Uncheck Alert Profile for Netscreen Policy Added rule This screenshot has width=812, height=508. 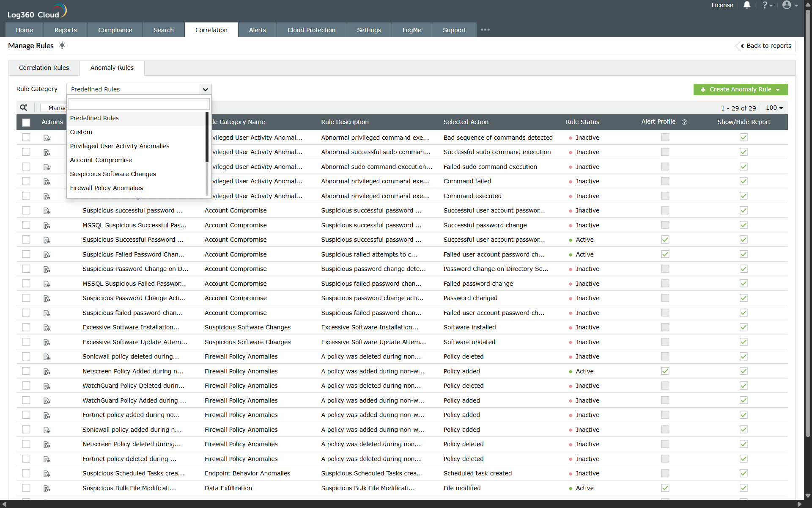tap(665, 371)
